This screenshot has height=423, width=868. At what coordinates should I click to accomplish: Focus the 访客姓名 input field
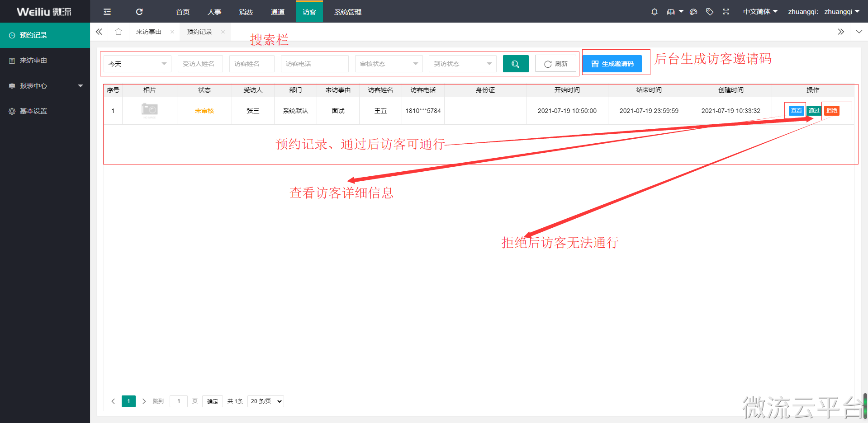point(252,64)
